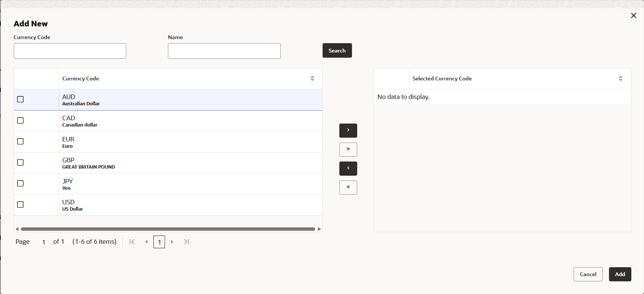Viewport: 644px width, 294px height.
Task: Select the JPY Yen row
Action: [x=168, y=184]
